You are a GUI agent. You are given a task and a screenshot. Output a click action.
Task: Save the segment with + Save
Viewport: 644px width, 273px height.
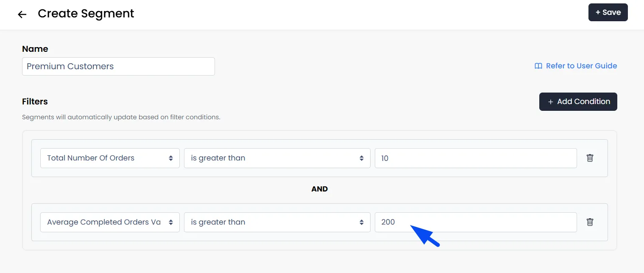point(608,12)
